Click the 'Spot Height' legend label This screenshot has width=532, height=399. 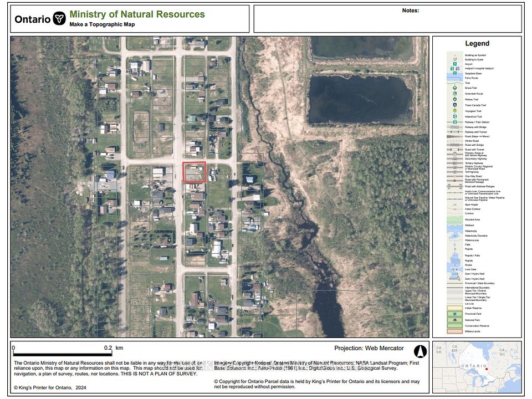471,204
